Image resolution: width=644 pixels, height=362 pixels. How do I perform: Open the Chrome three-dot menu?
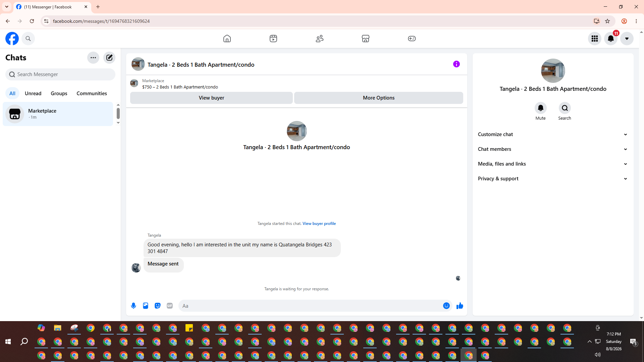(636, 21)
